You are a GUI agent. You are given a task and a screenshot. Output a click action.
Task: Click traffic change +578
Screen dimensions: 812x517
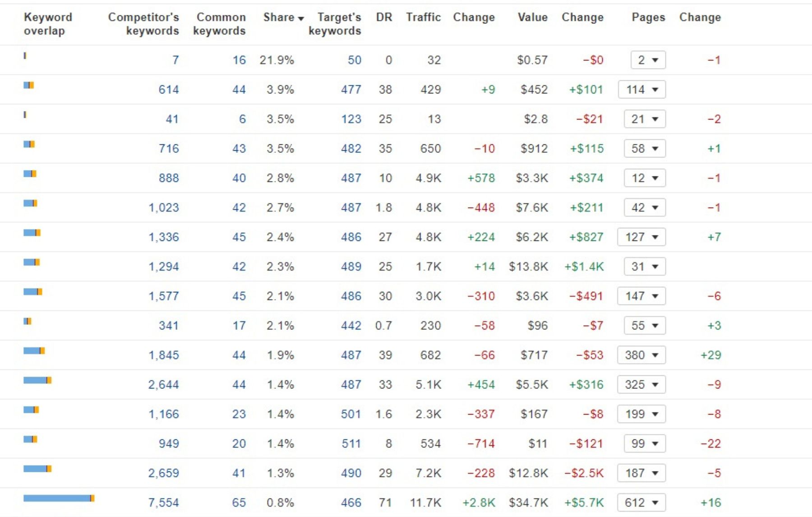point(481,178)
